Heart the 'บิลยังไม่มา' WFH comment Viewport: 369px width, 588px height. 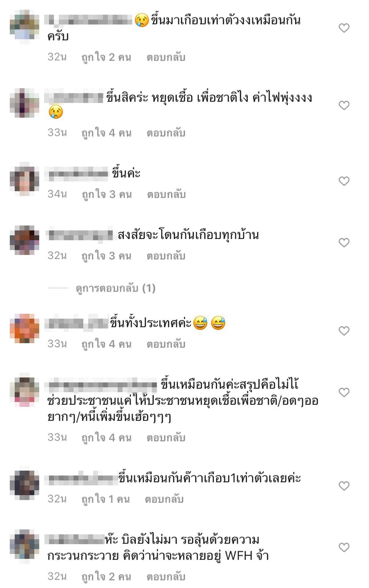pos(344,547)
